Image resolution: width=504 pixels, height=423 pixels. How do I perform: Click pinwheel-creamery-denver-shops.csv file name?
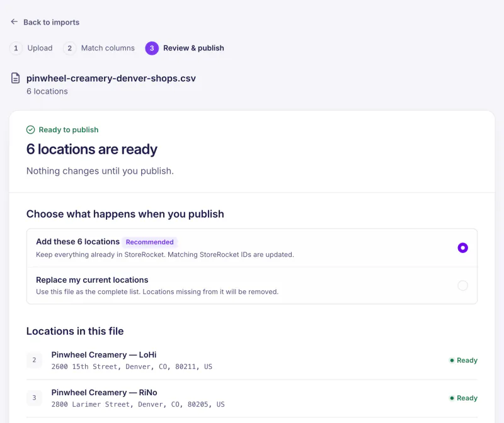111,79
